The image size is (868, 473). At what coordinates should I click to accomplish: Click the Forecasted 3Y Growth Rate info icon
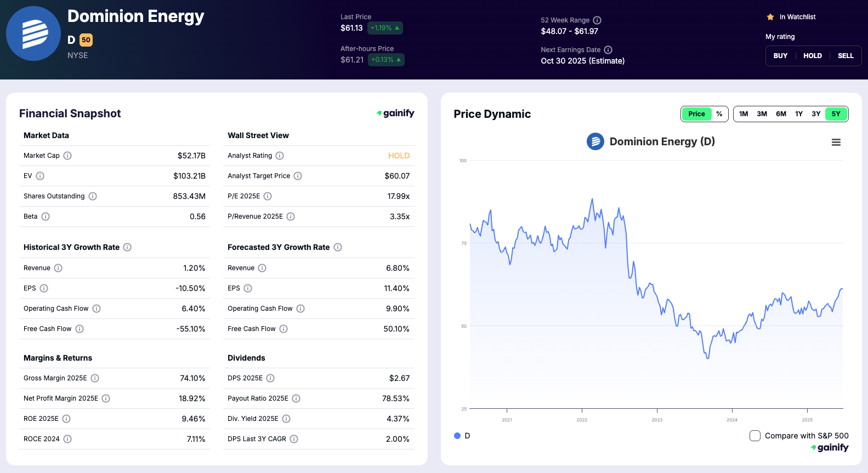pos(338,247)
